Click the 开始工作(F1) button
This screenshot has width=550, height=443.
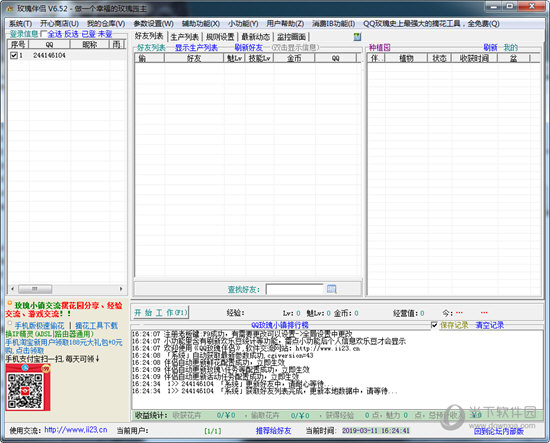click(x=161, y=312)
